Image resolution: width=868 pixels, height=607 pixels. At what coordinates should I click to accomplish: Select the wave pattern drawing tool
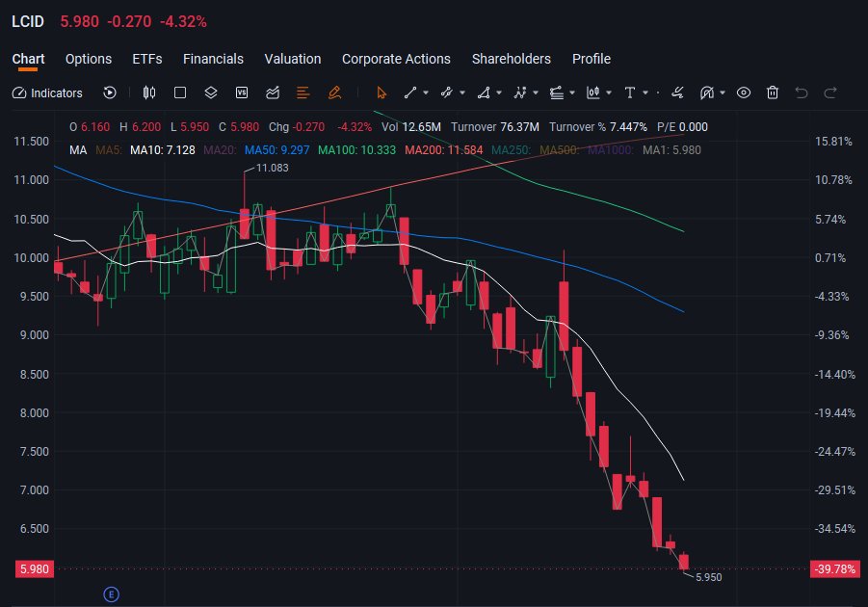coord(520,93)
